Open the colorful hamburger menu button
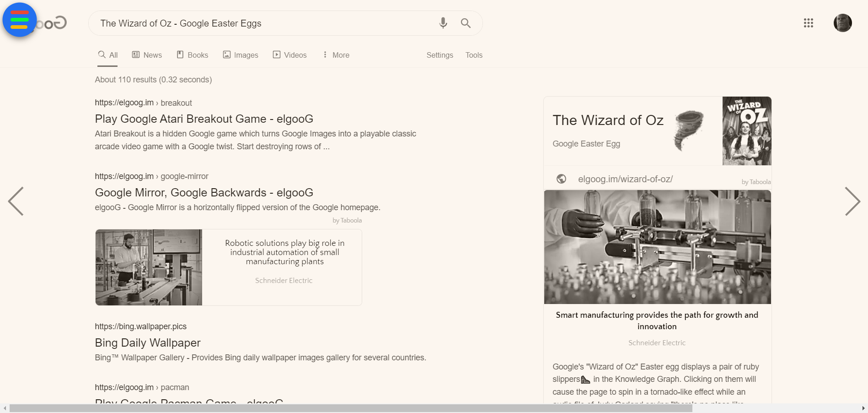 (20, 20)
